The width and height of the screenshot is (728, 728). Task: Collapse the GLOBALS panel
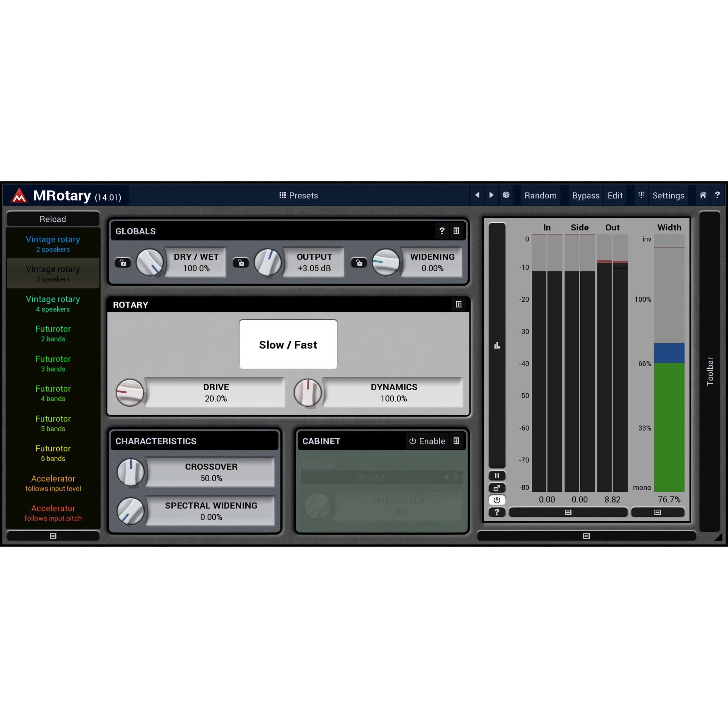[x=456, y=231]
